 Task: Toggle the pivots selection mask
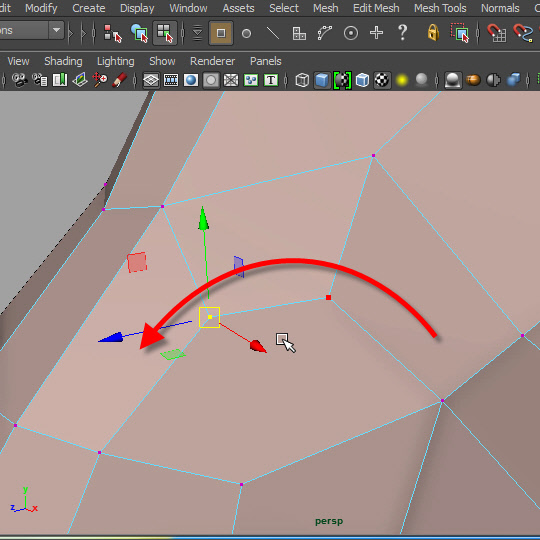pos(351,33)
